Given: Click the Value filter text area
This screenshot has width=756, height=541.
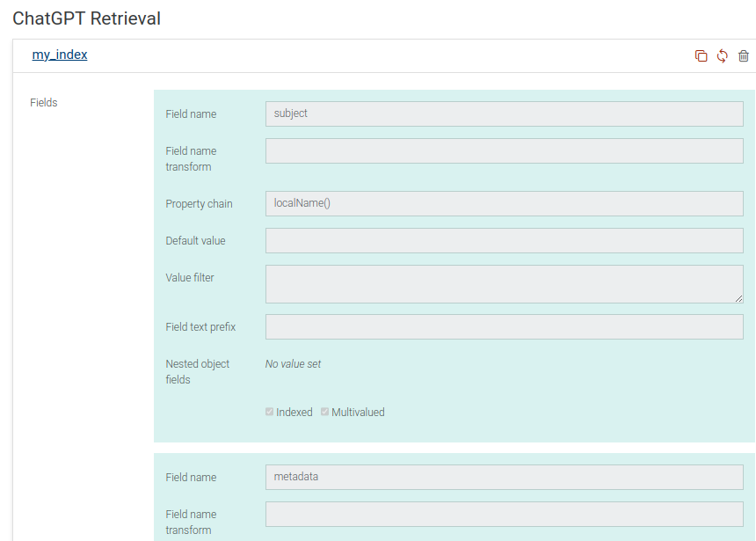Looking at the screenshot, I should (x=505, y=284).
